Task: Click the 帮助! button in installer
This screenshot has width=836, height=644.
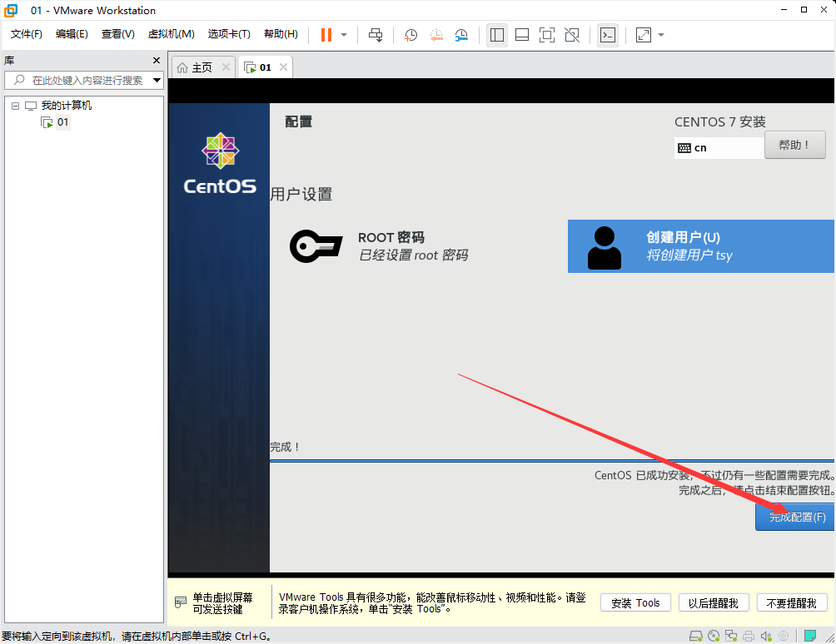Action: 794,145
